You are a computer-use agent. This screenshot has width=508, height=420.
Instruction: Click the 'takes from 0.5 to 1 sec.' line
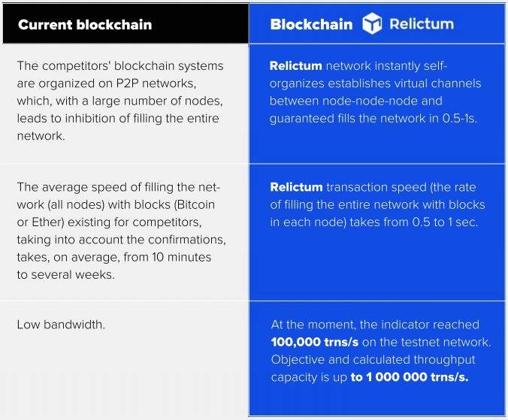414,222
